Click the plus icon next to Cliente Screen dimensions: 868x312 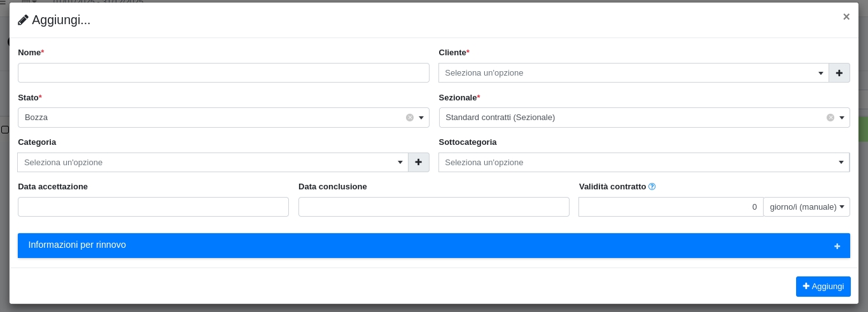(839, 73)
